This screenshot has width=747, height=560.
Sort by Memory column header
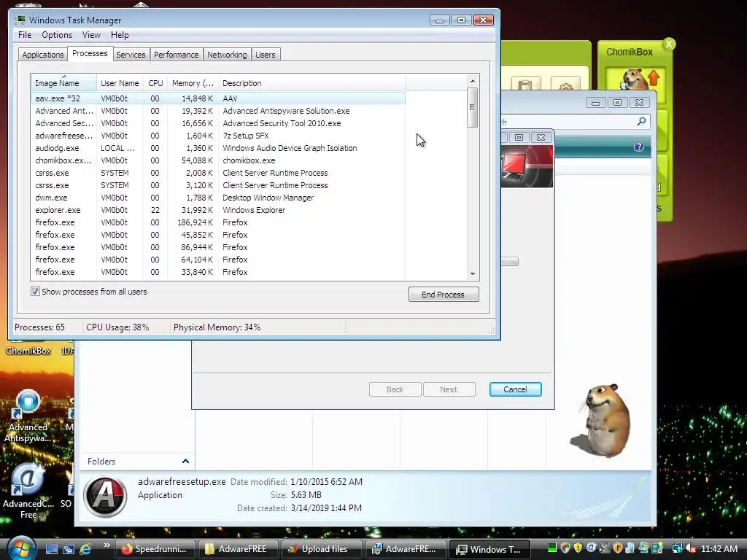[193, 83]
